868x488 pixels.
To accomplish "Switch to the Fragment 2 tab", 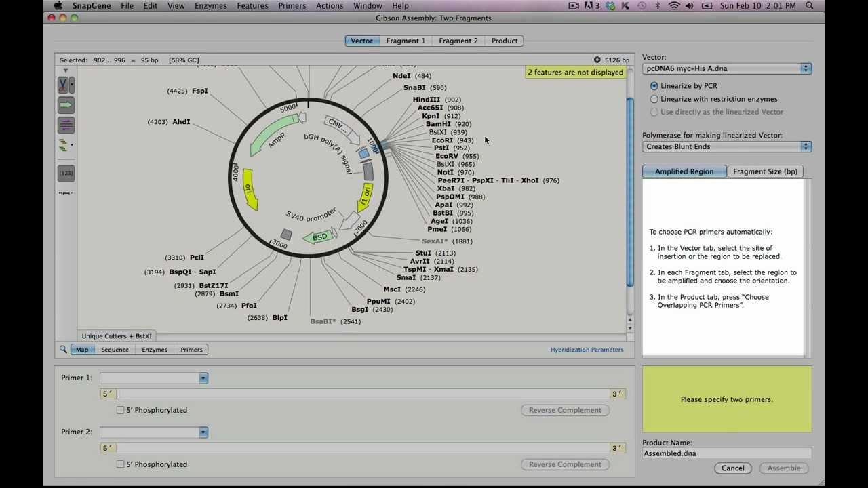I will (458, 41).
